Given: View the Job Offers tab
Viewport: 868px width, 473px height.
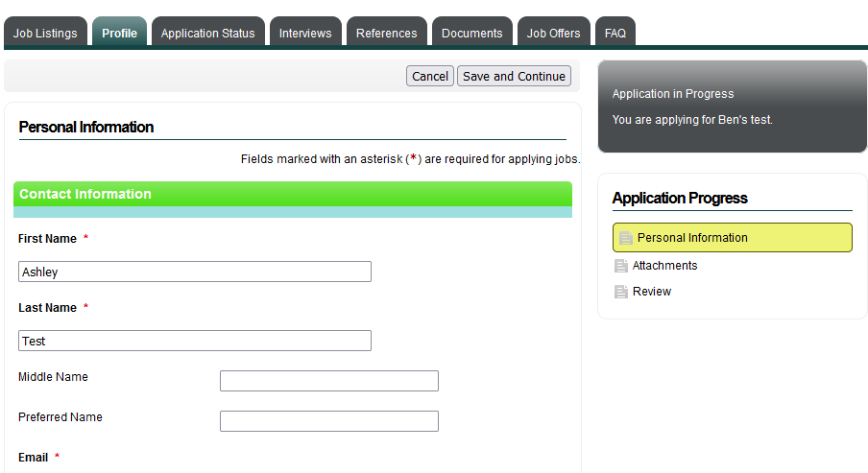Looking at the screenshot, I should tap(553, 33).
